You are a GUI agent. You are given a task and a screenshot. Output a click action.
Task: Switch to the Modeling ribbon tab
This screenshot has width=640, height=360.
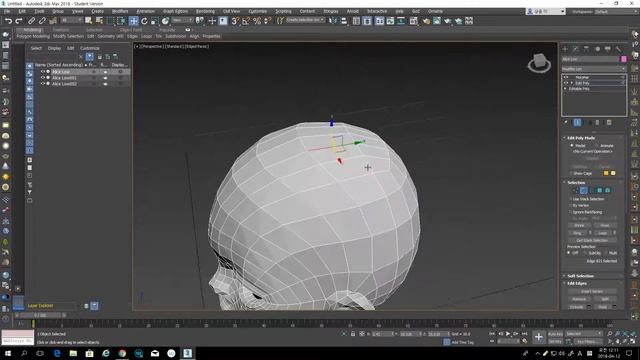click(32, 30)
